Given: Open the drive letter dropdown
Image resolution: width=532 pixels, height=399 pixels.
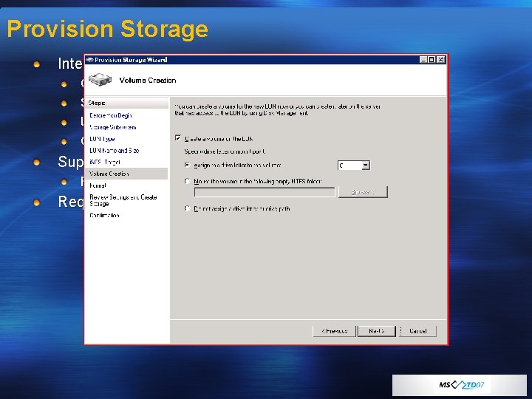Looking at the screenshot, I should tap(366, 166).
